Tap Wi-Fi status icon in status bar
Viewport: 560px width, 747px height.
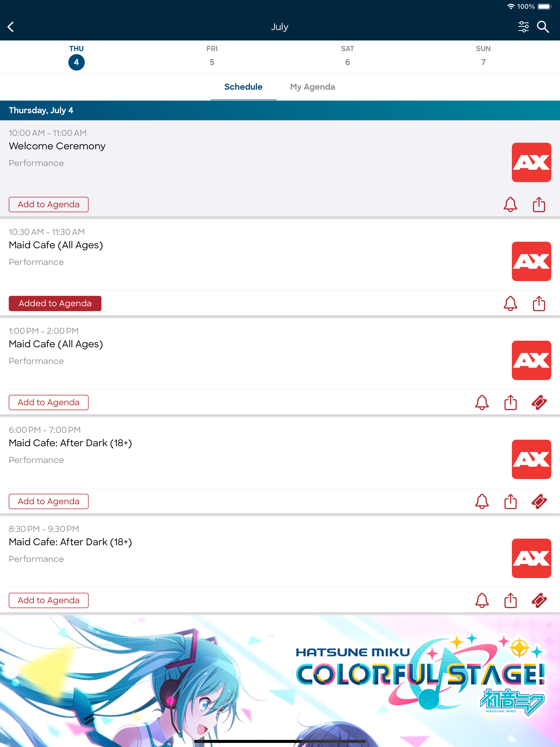coord(511,6)
